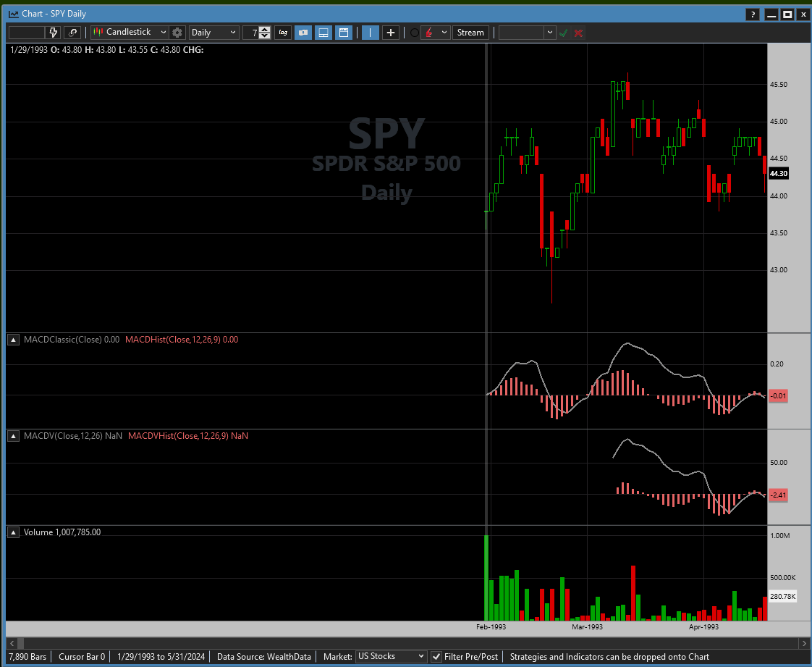Click the MACDV(Close,12,26) label

(x=73, y=436)
